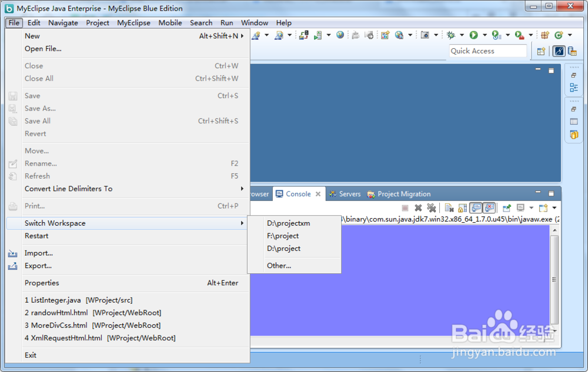Open the Navigate menu
588x372 pixels.
coord(63,23)
